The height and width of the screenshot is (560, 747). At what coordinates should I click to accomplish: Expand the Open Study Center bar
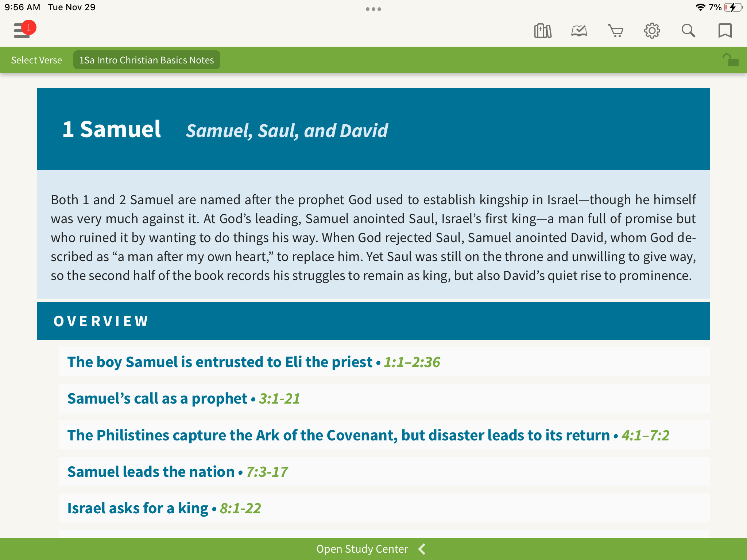[x=362, y=549]
